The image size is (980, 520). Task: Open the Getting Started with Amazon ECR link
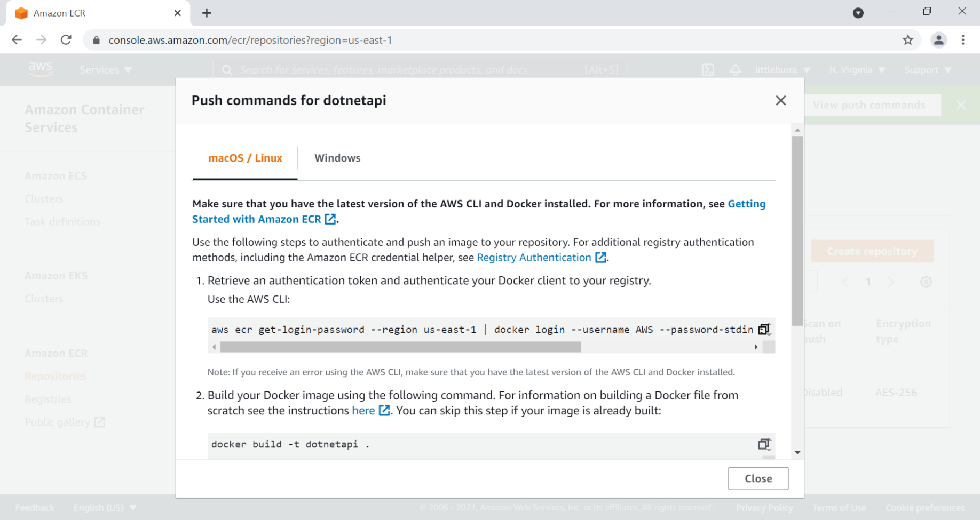(257, 219)
